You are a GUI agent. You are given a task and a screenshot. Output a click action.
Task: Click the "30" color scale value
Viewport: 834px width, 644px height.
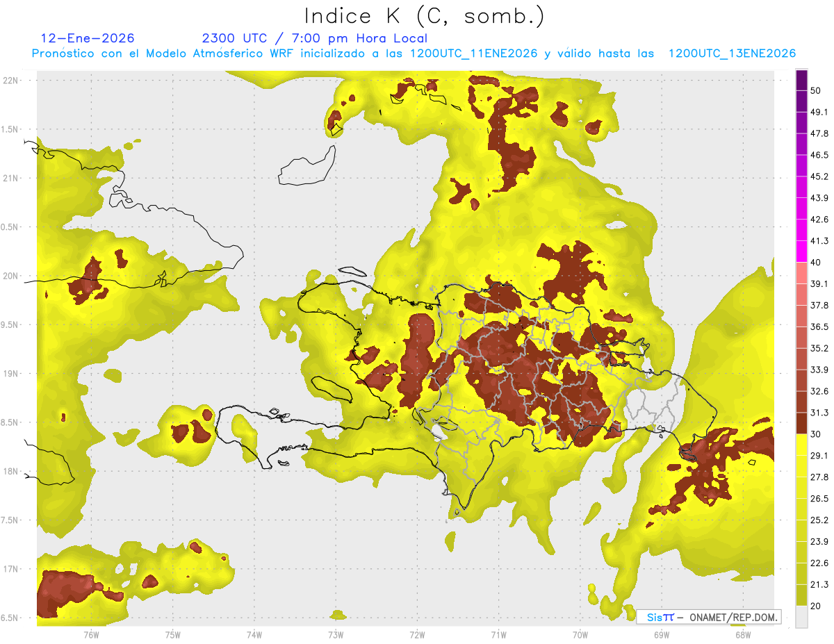(x=816, y=434)
